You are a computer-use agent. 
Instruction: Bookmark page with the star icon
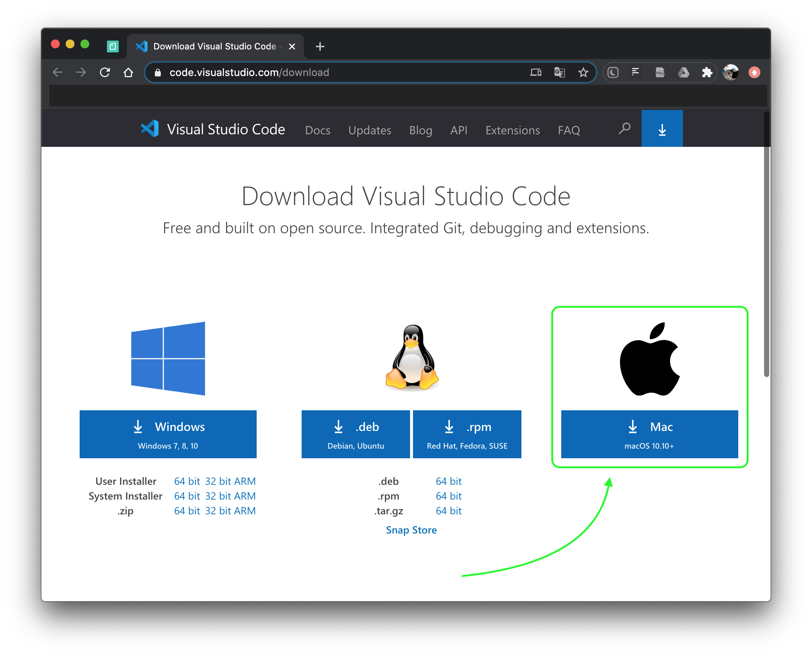(583, 72)
